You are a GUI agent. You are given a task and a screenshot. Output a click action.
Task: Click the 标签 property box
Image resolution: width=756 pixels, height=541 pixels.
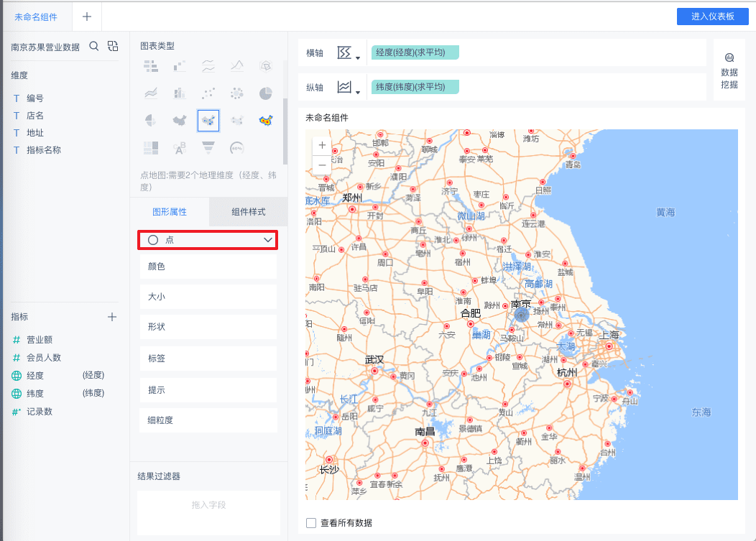click(208, 359)
